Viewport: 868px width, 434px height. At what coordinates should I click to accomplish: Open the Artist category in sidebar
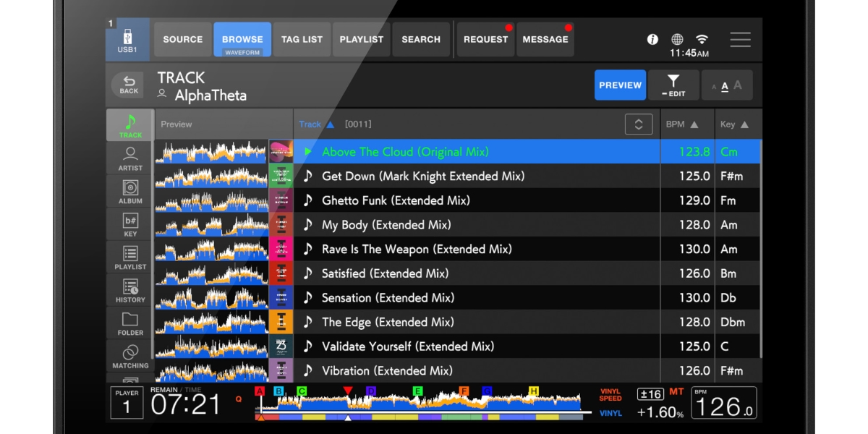click(x=130, y=158)
